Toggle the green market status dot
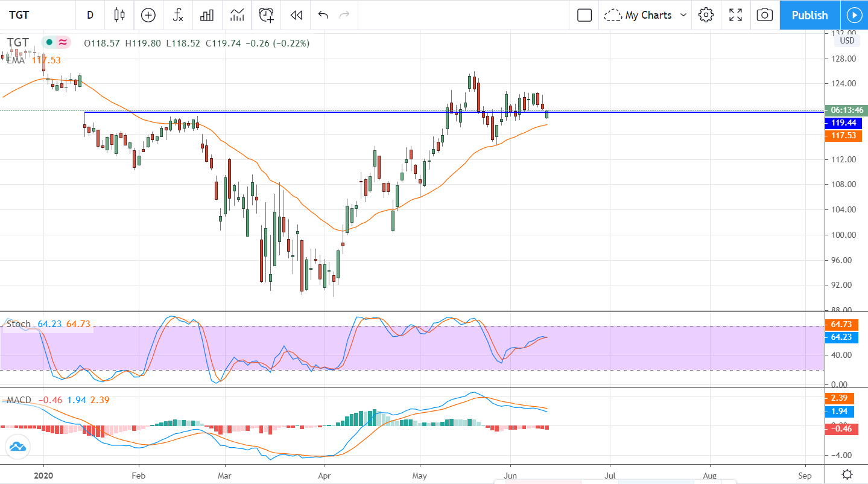 49,42
